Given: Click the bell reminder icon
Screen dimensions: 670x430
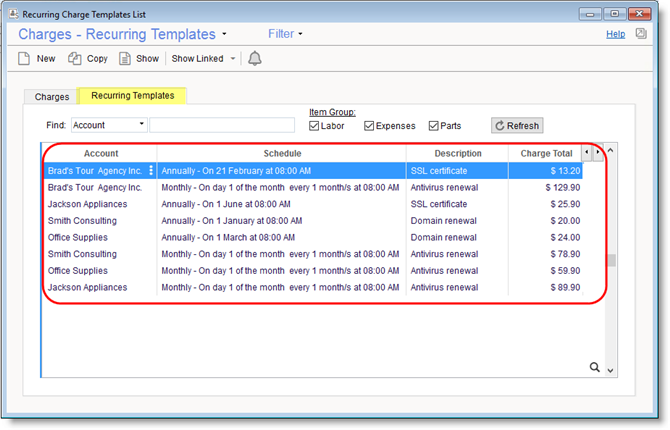Looking at the screenshot, I should coord(255,59).
